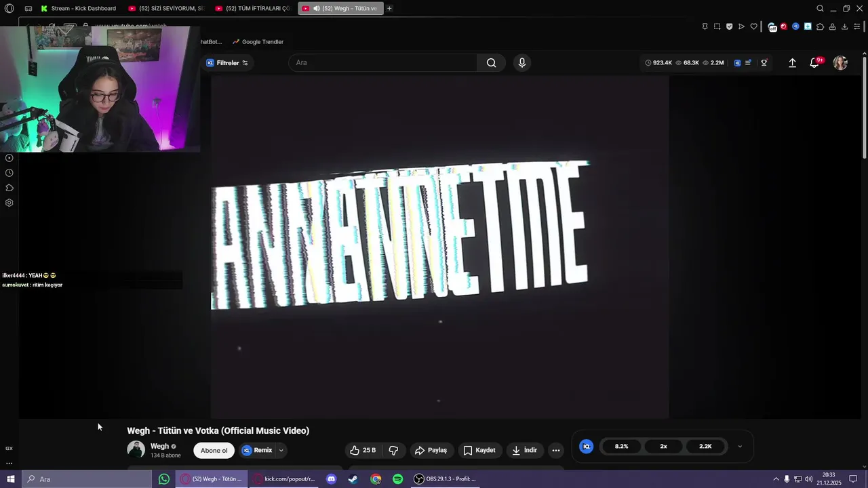Open WhatsApp from the taskbar
The width and height of the screenshot is (868, 488).
(164, 479)
